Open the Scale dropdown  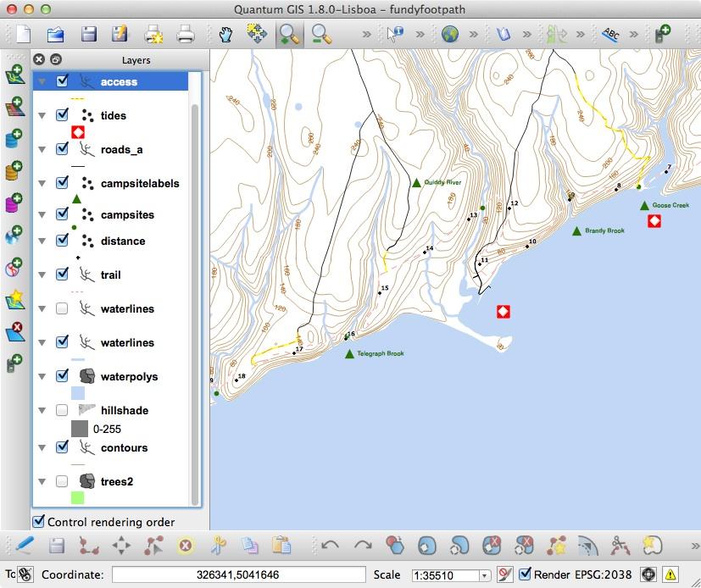(484, 575)
